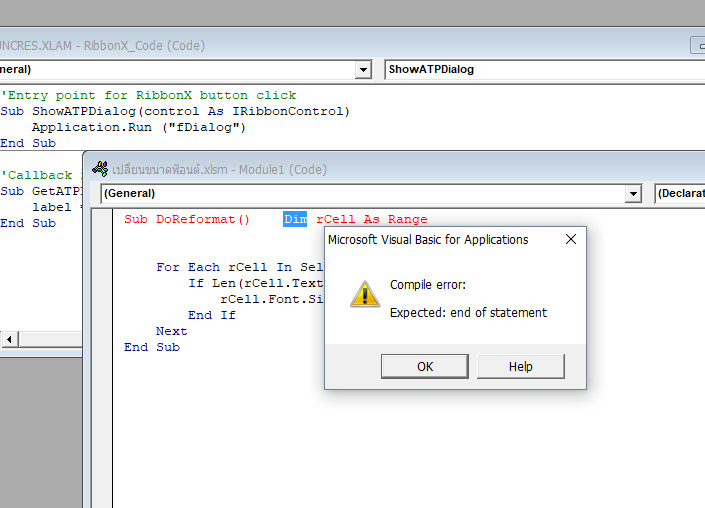705x508 pixels.
Task: Click the 'Next' keyword in Module1 code
Action: [171, 331]
